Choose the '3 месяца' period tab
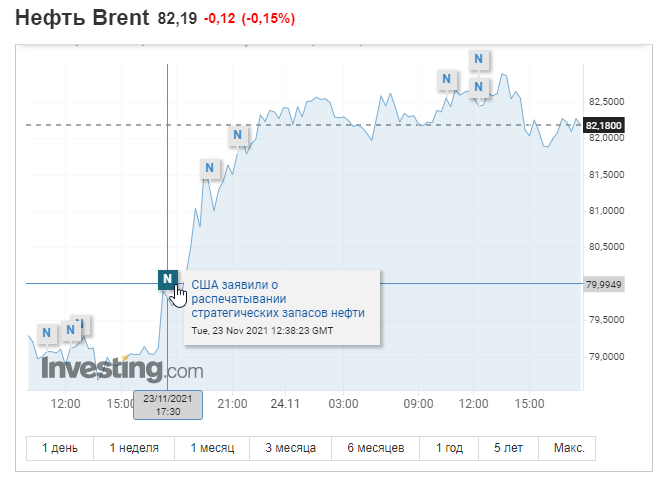Viewport: 658px width, 479px height. coord(289,447)
